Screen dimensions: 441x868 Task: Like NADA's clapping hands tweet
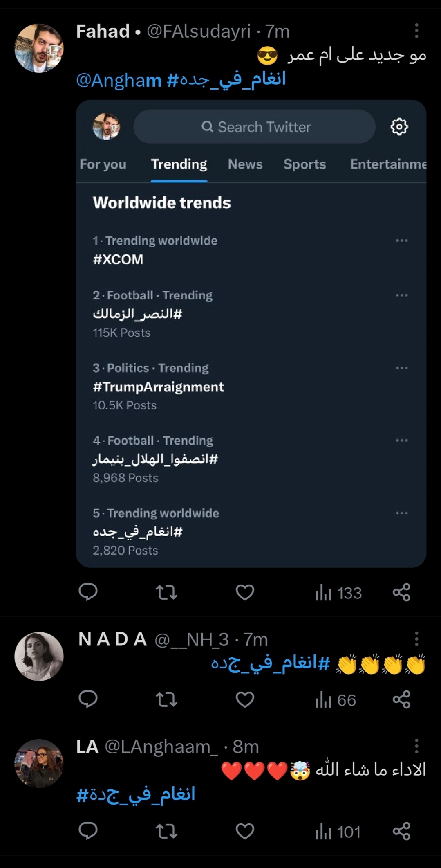click(x=245, y=699)
